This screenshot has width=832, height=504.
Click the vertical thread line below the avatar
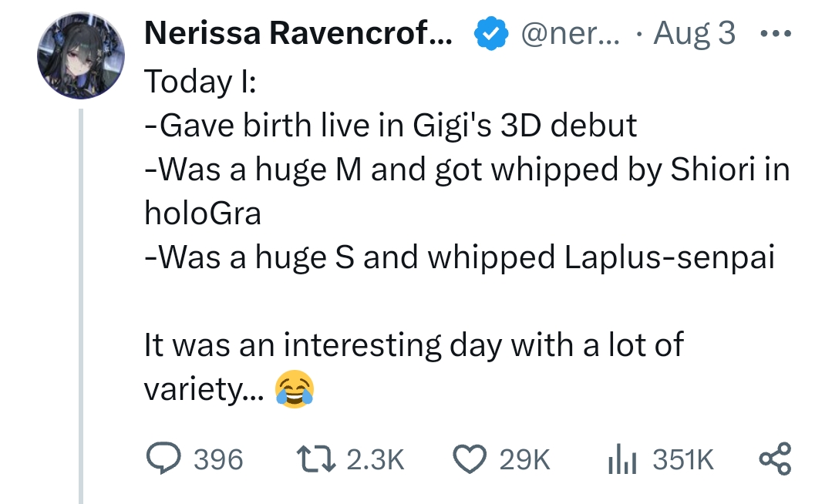[x=80, y=308]
